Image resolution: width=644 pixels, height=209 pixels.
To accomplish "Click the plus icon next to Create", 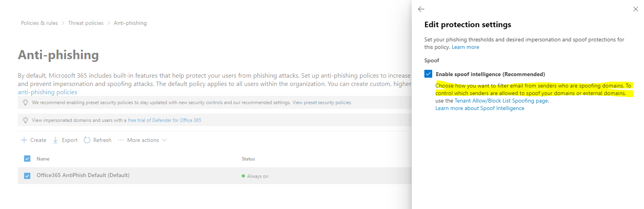I will (x=24, y=140).
